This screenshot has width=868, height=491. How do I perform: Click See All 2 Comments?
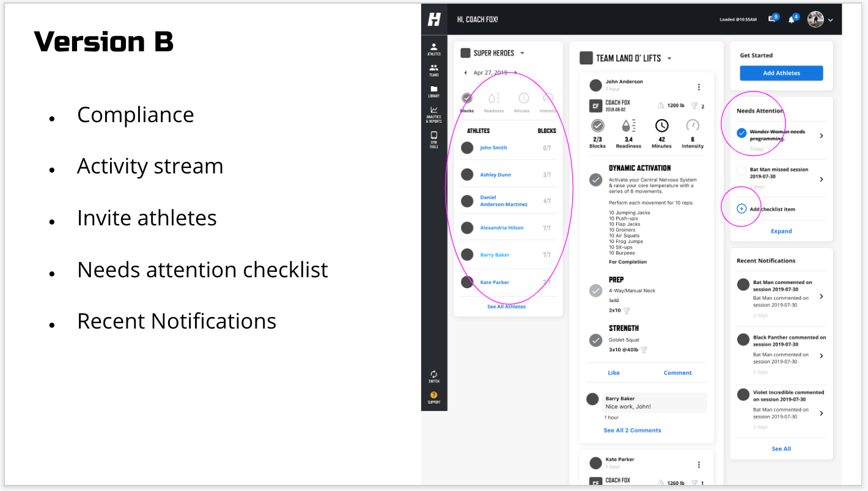[632, 431]
